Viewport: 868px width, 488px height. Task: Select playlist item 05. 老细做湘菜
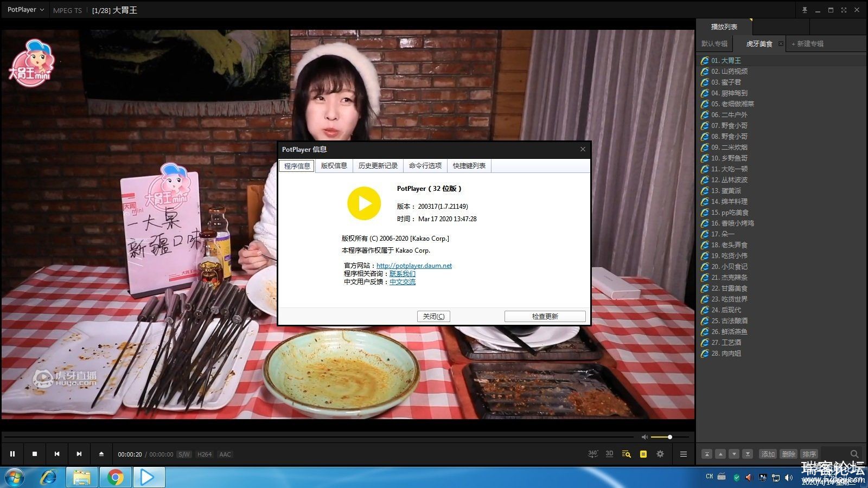click(x=781, y=104)
